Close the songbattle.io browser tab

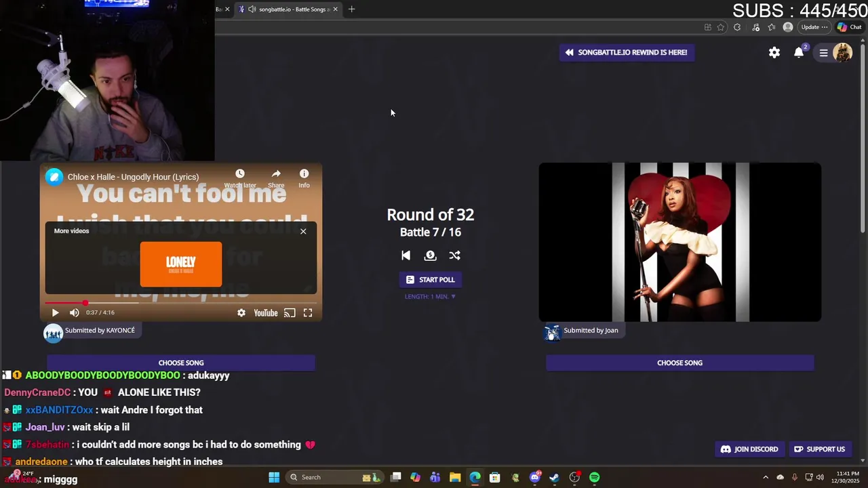pos(335,9)
